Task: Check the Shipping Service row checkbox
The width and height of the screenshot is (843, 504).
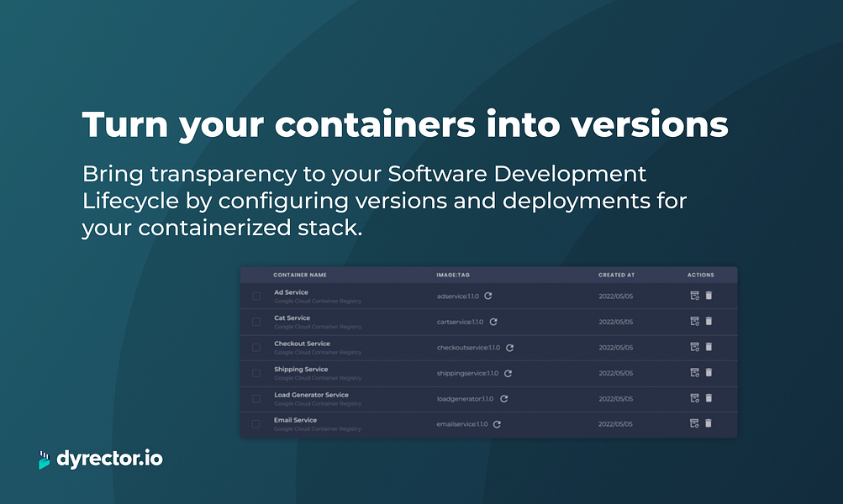Action: click(x=256, y=374)
